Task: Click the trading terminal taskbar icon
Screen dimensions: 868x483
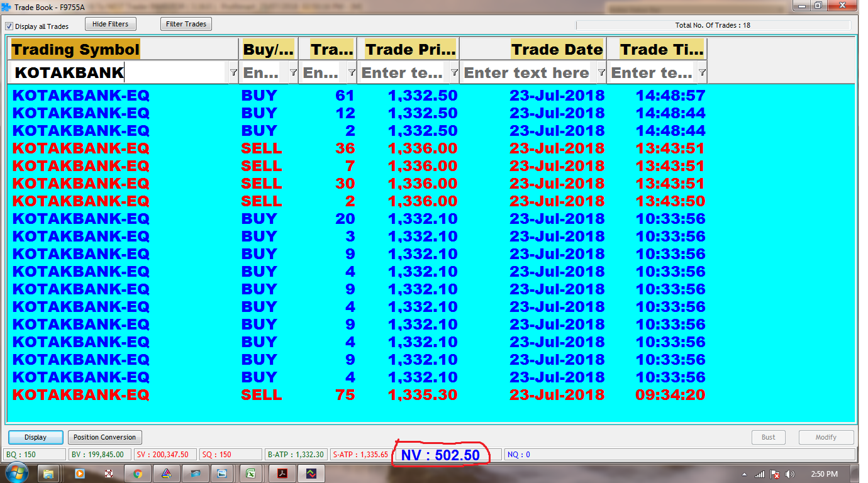Action: [x=311, y=474]
